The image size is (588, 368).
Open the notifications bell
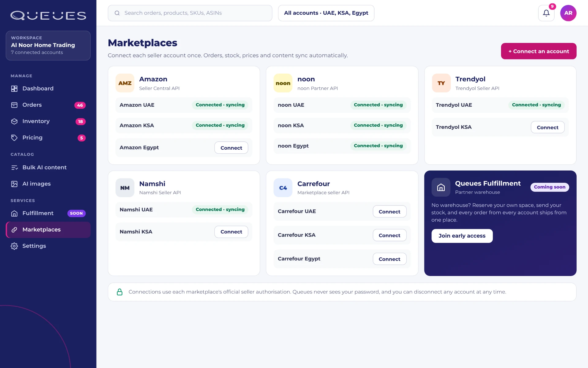(546, 13)
